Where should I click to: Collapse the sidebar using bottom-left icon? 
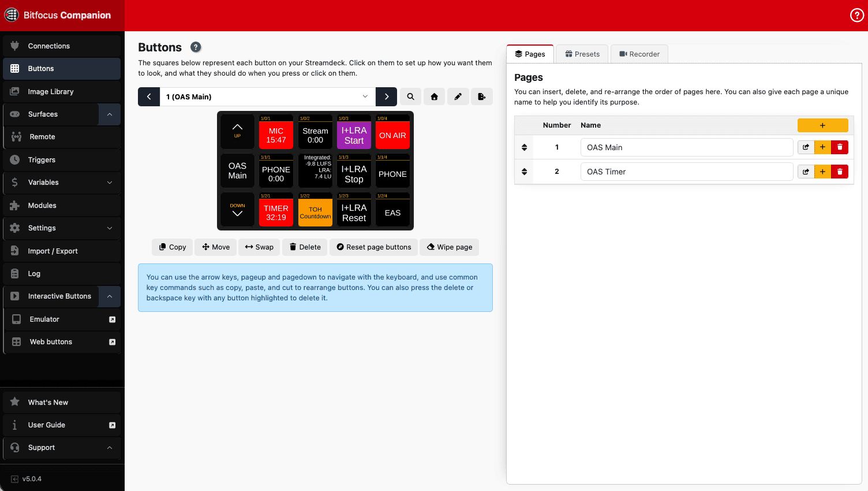point(15,479)
